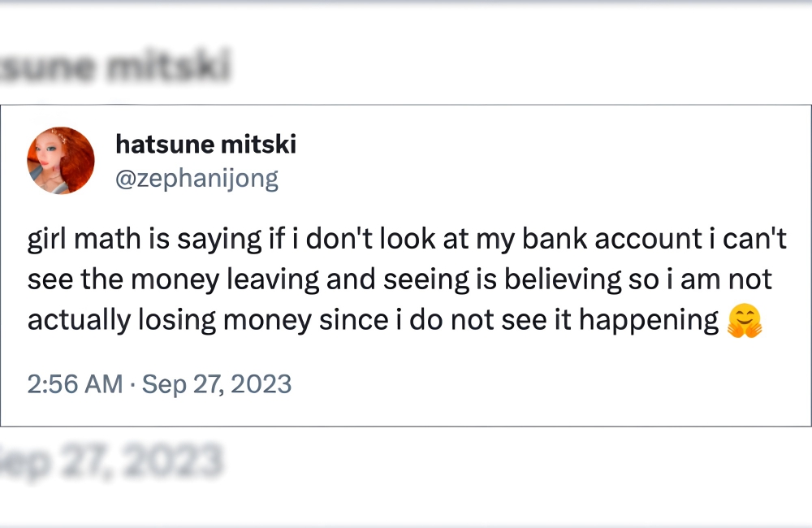The image size is (812, 528).
Task: Click the dot separator between time and date
Action: click(x=132, y=383)
